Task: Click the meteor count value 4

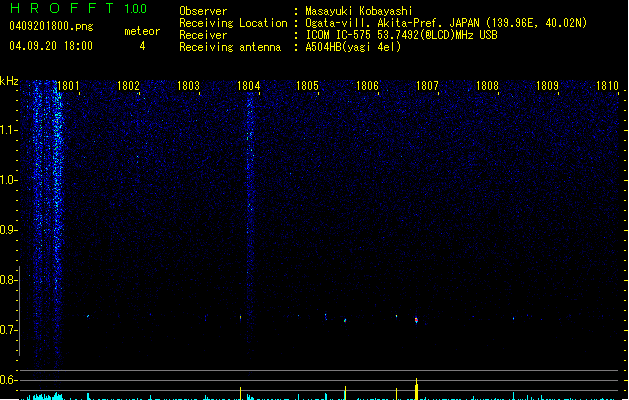Action: pyautogui.click(x=142, y=46)
